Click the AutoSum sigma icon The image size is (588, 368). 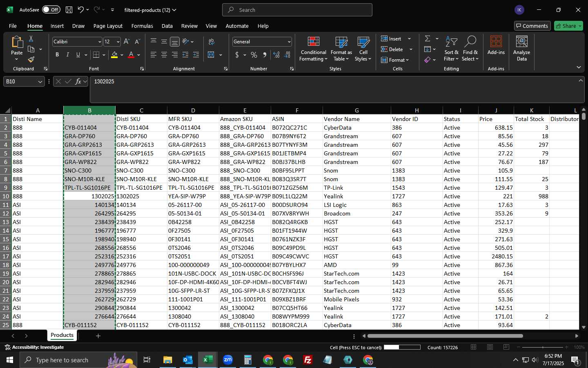(x=428, y=38)
